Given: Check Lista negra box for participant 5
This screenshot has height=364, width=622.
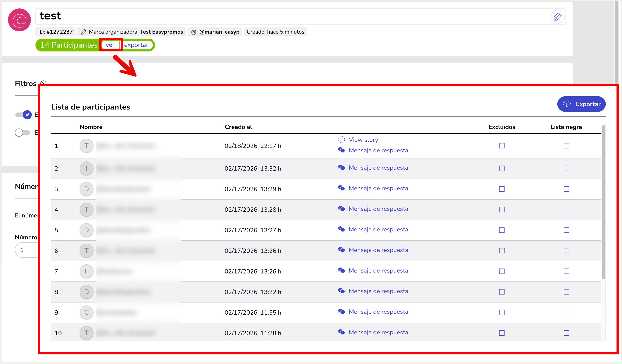Looking at the screenshot, I should click(566, 230).
